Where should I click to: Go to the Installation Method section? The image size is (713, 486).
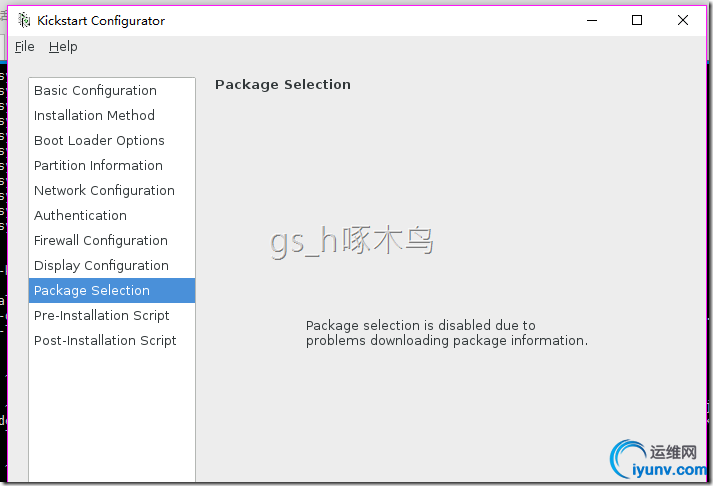pyautogui.click(x=94, y=115)
